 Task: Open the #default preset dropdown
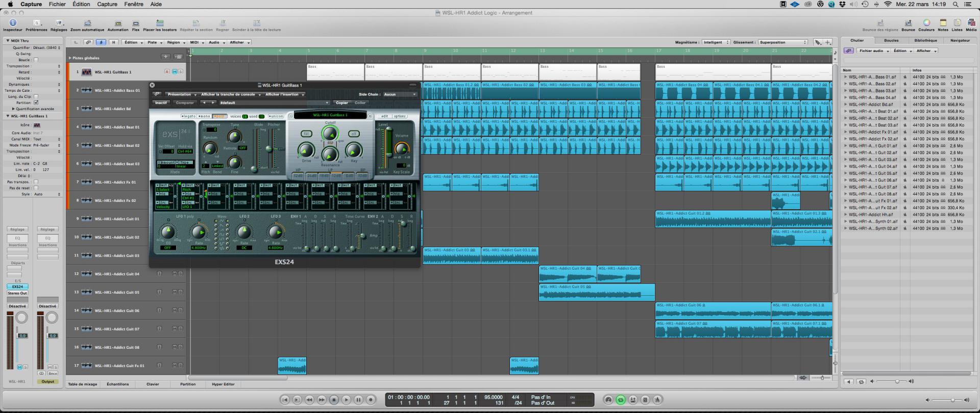click(x=275, y=102)
